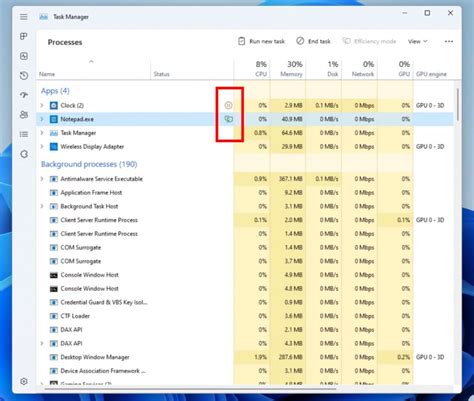Screen dimensions: 474x401
Task: Click the Task Manager title bar icon
Action: (x=44, y=17)
